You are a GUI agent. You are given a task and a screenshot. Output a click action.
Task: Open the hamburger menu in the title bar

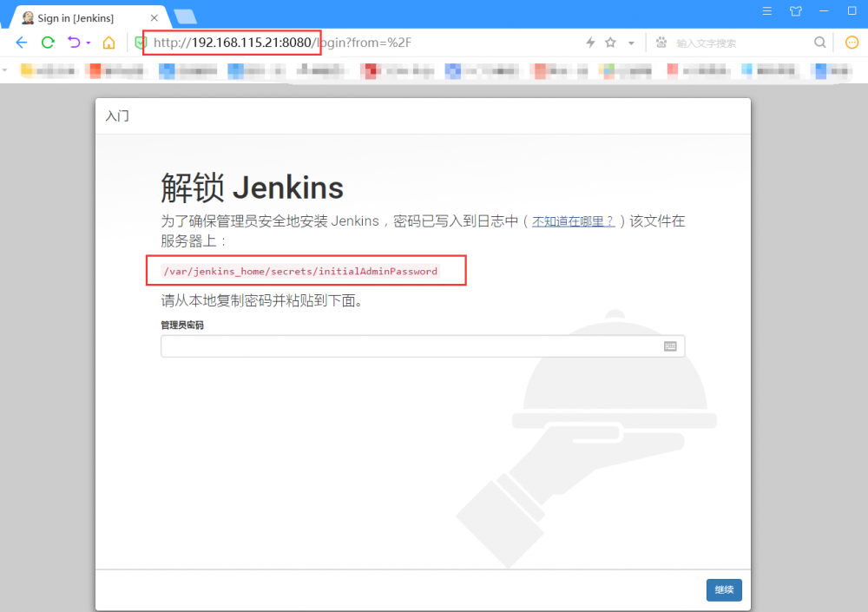(767, 11)
